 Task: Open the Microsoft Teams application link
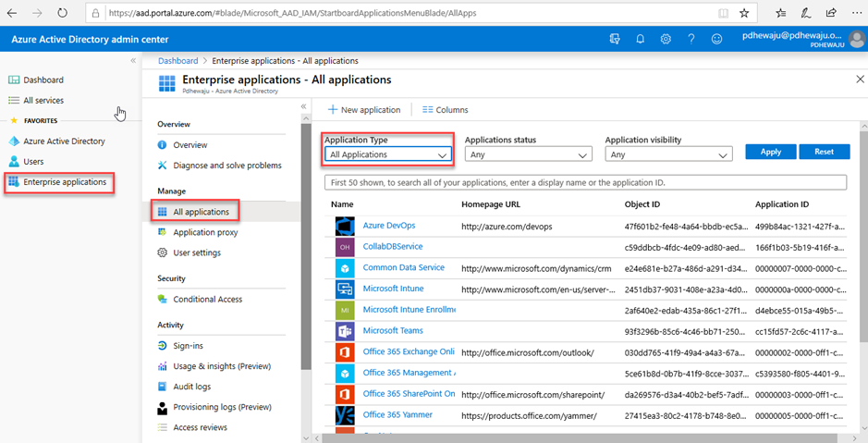pyautogui.click(x=393, y=331)
